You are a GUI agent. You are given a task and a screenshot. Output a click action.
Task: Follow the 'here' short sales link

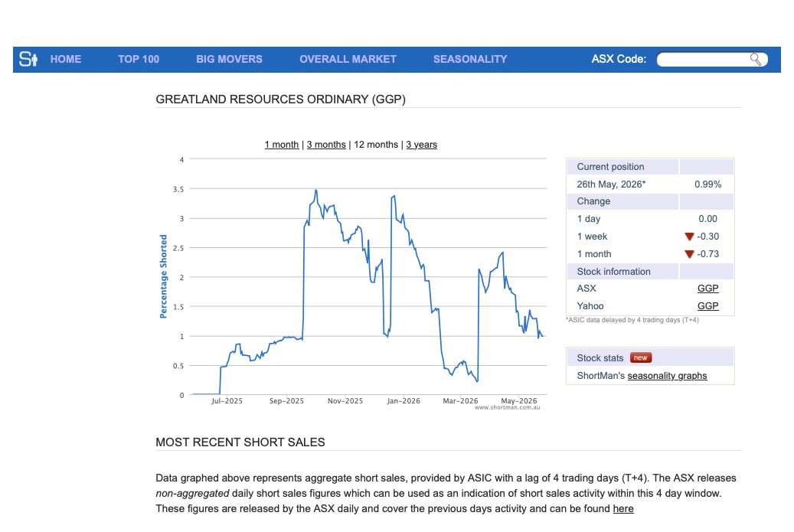(x=622, y=509)
